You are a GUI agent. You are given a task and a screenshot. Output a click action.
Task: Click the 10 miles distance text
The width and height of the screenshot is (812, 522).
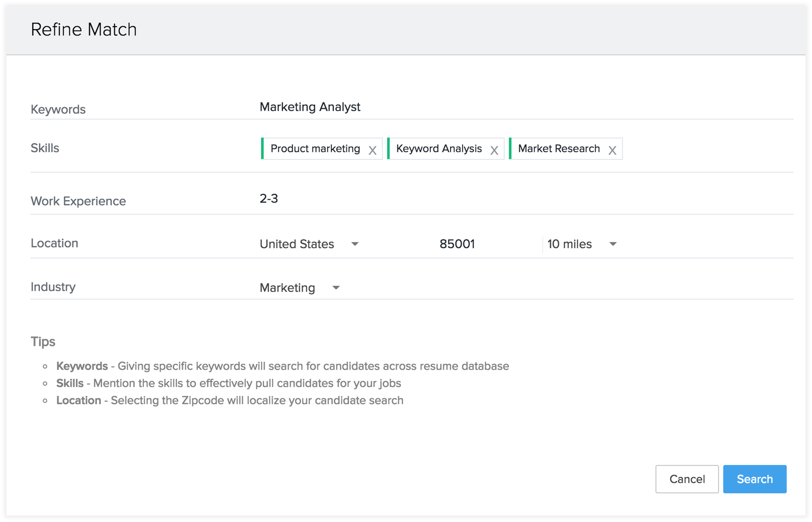569,244
